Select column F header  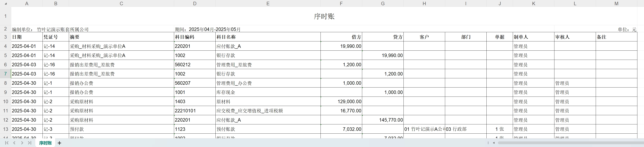[341, 3]
